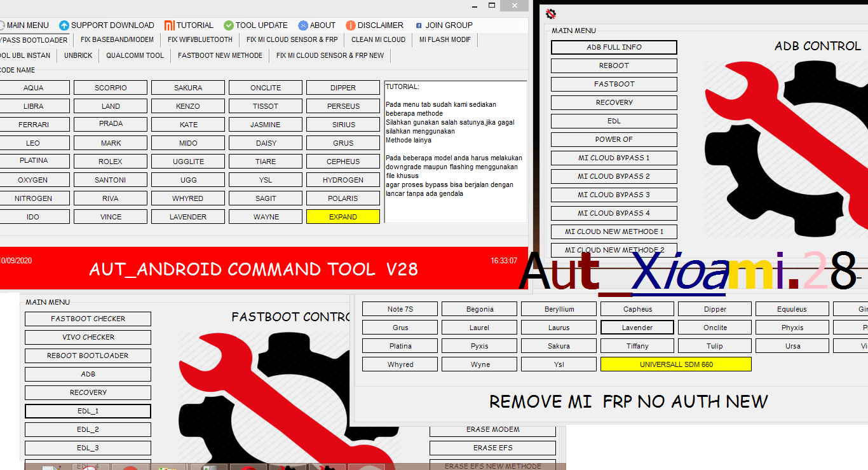
Task: Select Note 7S in FRP window
Action: tap(400, 309)
